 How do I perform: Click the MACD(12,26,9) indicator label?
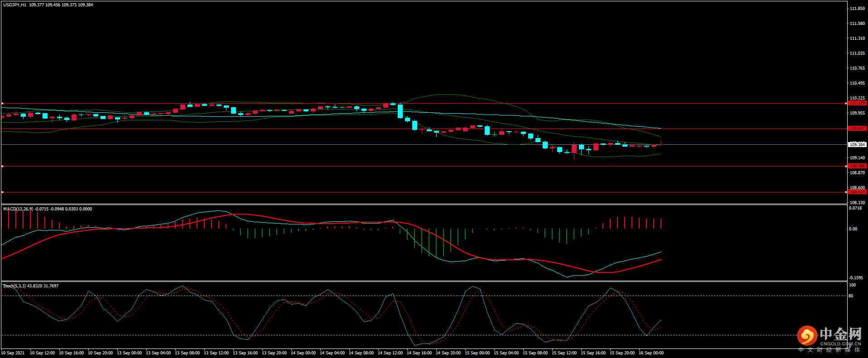18,209
